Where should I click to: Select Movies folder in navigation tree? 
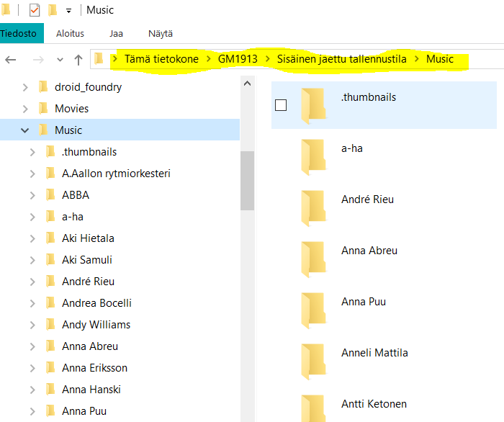(x=72, y=109)
